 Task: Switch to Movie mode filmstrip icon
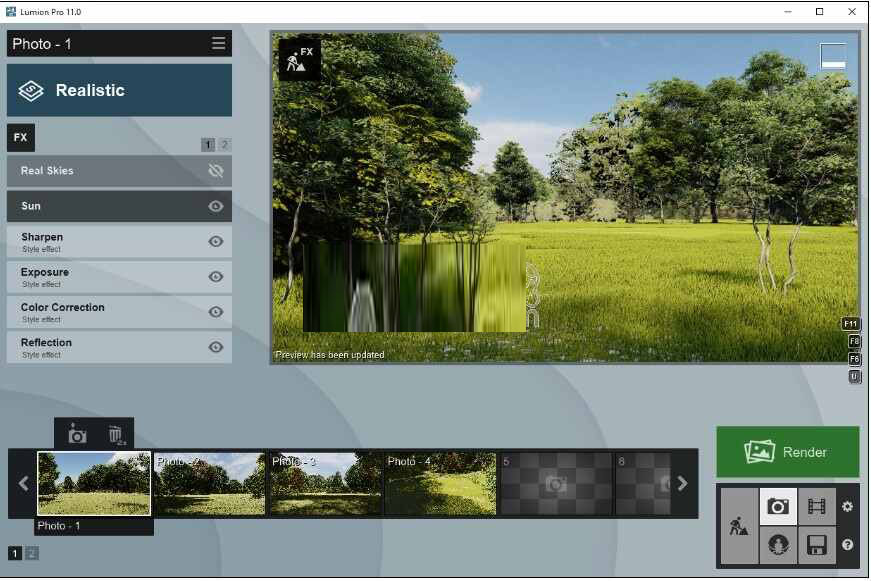tap(816, 507)
